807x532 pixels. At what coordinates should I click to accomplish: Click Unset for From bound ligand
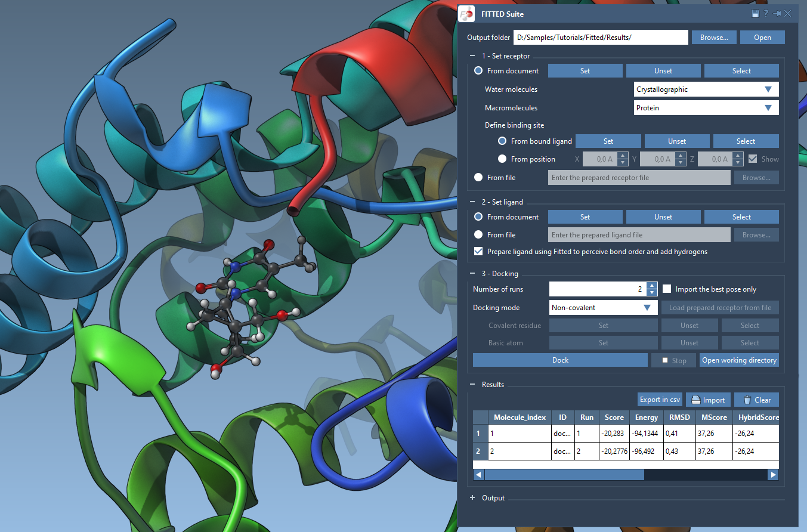677,141
